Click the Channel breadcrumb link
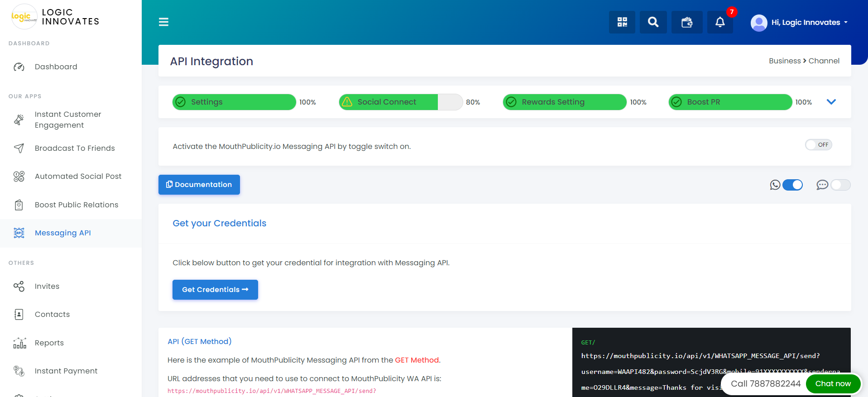This screenshot has width=868, height=397. coord(824,61)
